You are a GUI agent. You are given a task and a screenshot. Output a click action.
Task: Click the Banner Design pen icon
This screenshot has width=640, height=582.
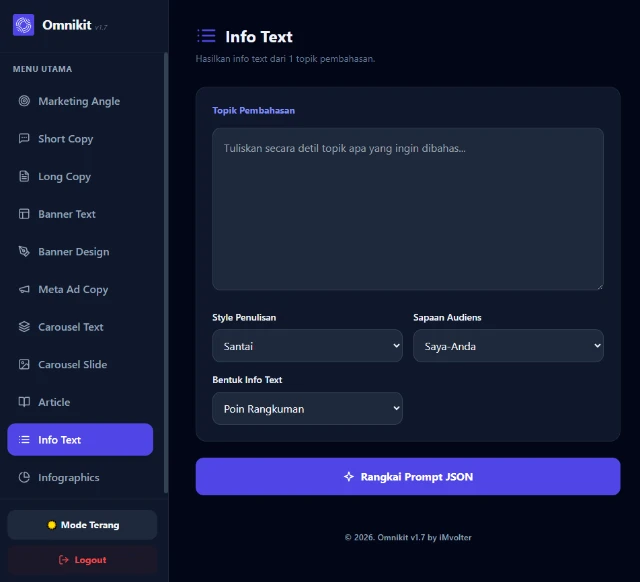(25, 252)
